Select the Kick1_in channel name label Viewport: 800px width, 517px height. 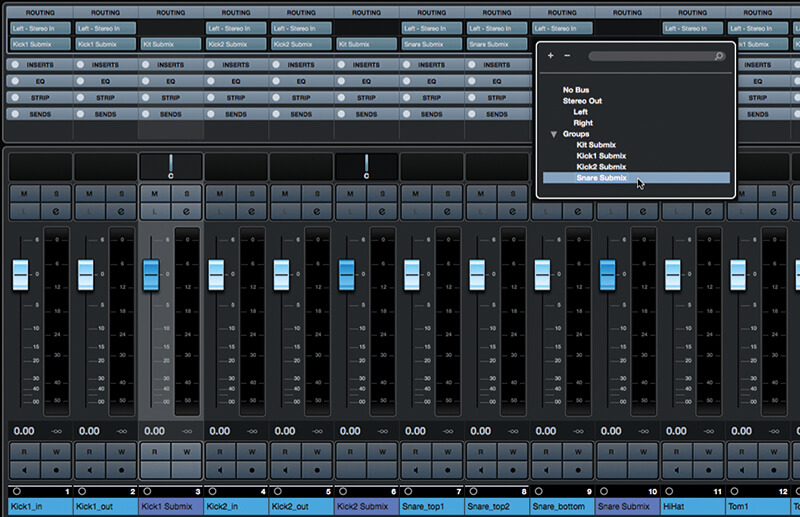click(x=40, y=506)
